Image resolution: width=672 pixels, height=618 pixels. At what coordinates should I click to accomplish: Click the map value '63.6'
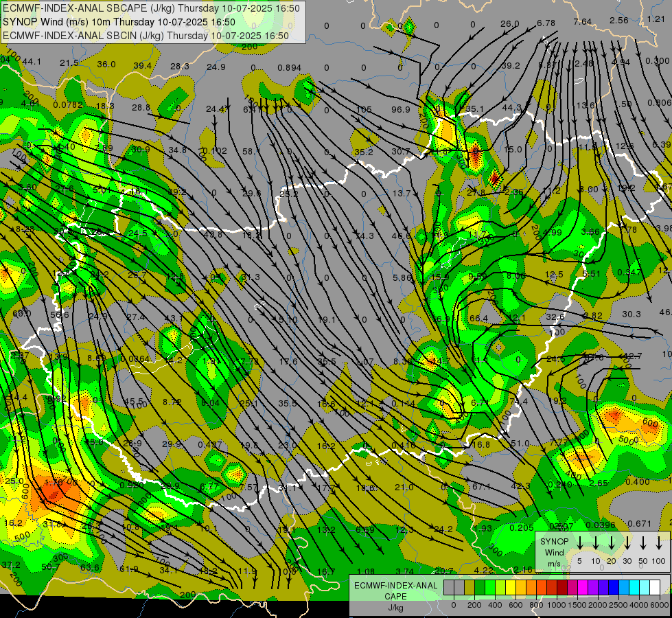coord(89,568)
